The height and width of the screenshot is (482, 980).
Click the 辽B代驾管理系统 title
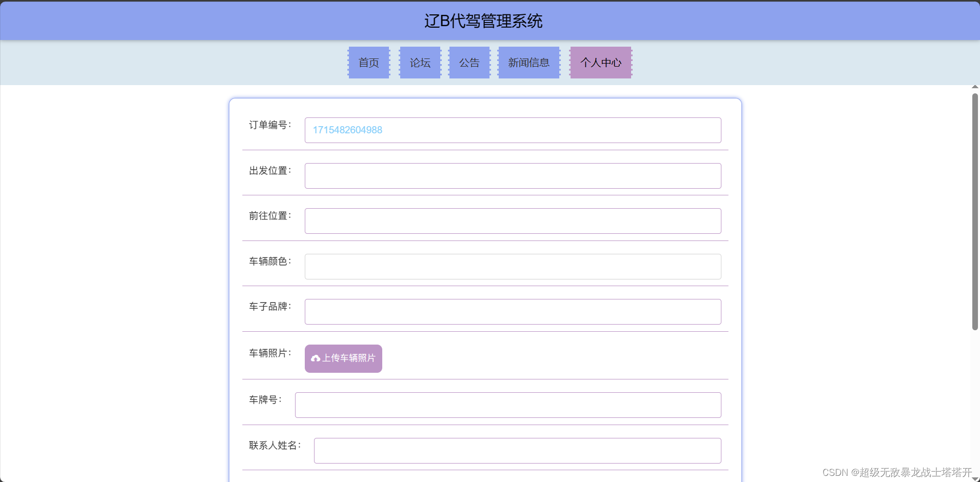coord(483,21)
